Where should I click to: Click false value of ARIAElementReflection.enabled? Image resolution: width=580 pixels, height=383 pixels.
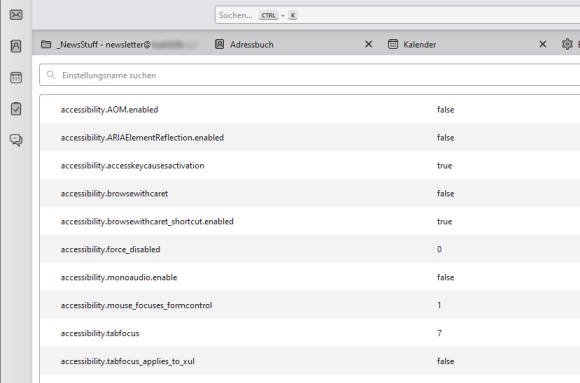point(445,137)
